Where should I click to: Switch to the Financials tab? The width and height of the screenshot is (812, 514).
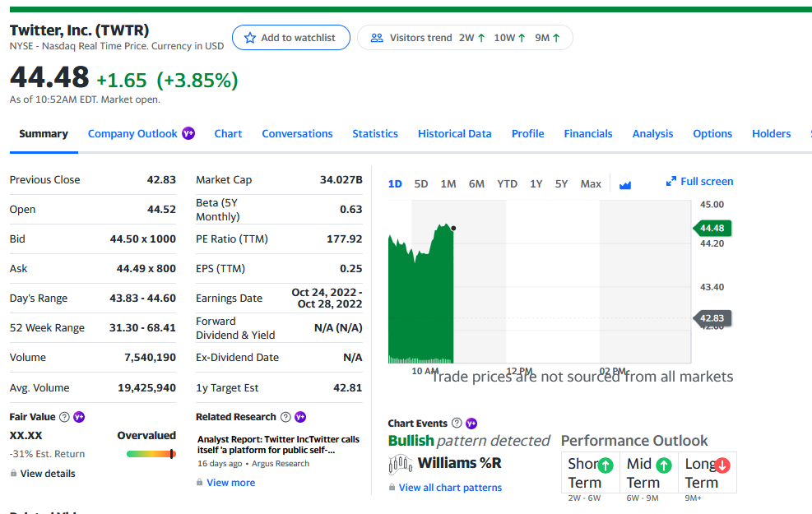[588, 133]
